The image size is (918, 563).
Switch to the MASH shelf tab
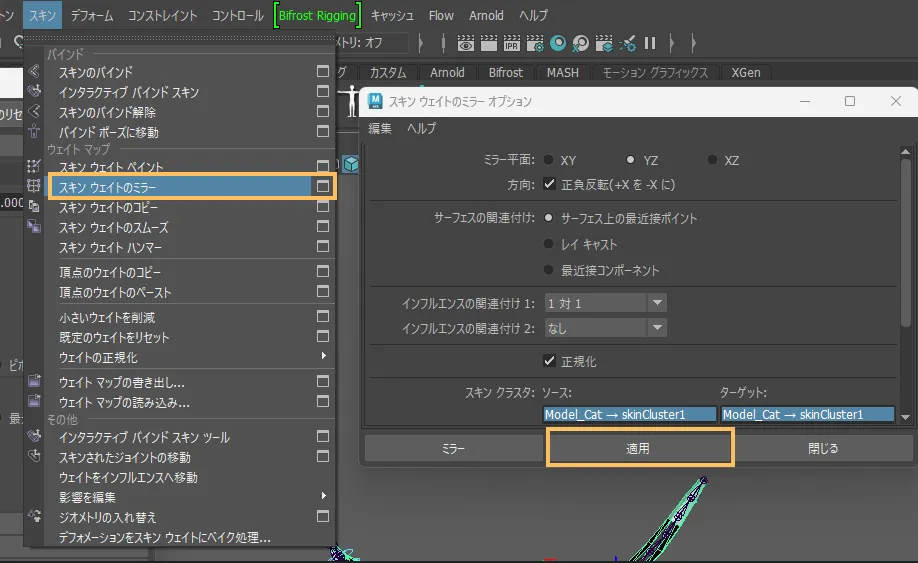tap(563, 73)
